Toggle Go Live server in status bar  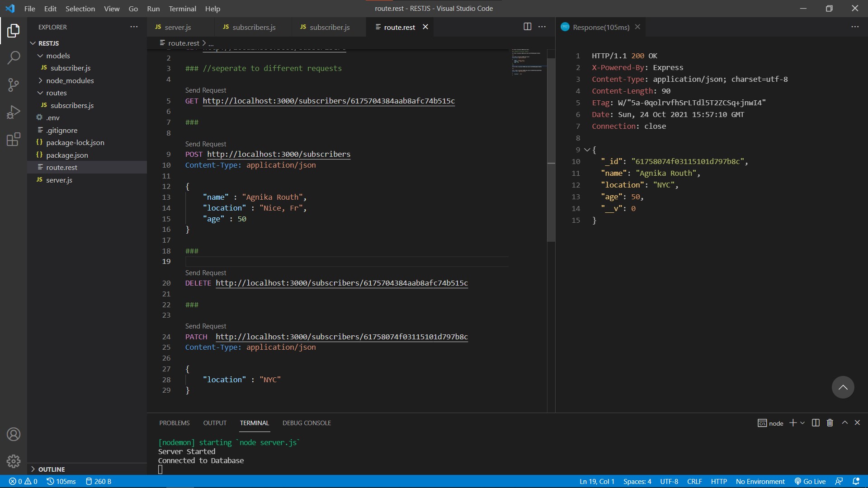pos(810,481)
